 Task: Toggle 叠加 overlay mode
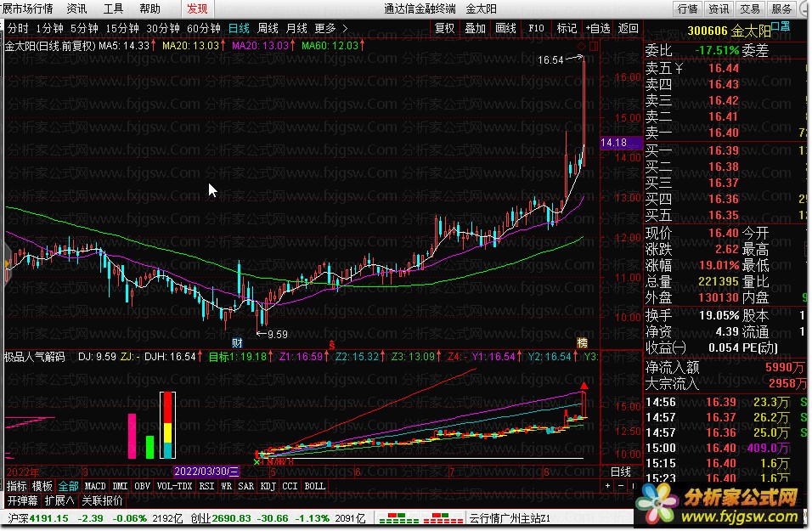(476, 29)
